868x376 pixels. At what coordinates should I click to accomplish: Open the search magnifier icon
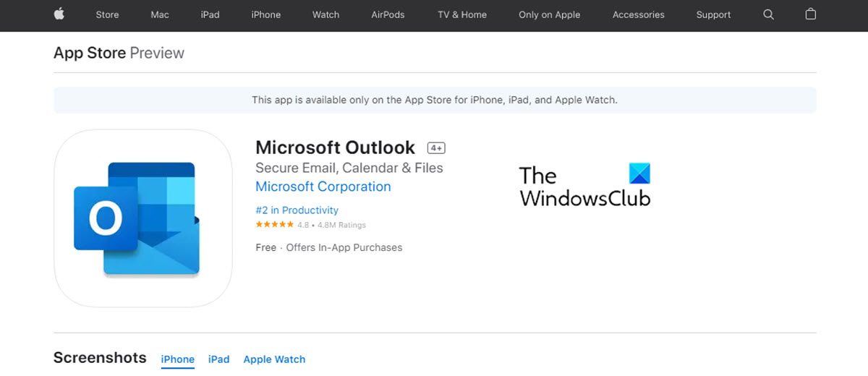pyautogui.click(x=768, y=14)
